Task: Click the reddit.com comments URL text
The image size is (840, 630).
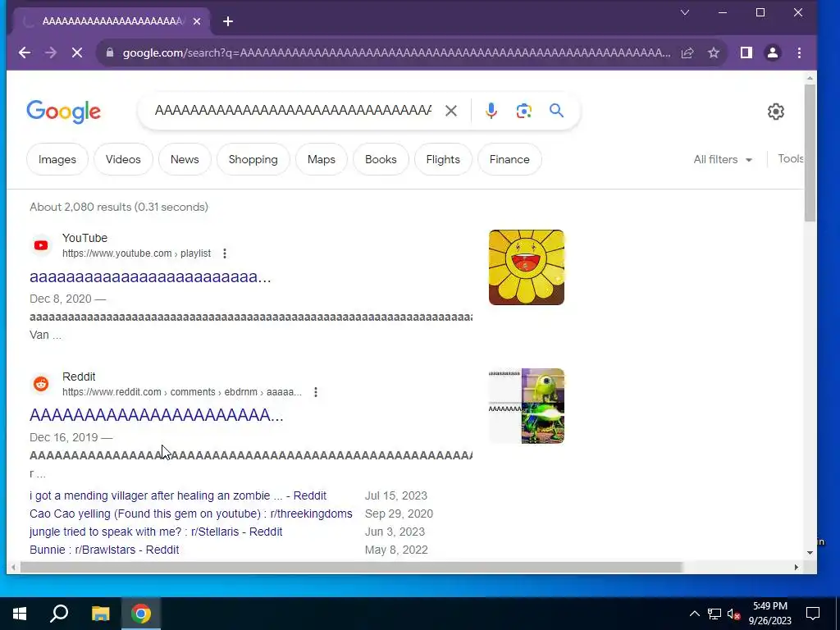Action: coord(181,392)
